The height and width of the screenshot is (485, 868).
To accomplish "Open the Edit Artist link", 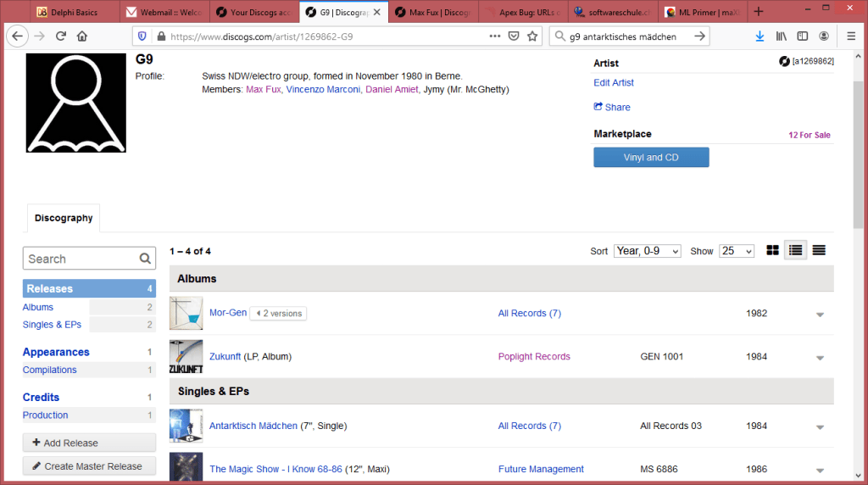I will (614, 83).
